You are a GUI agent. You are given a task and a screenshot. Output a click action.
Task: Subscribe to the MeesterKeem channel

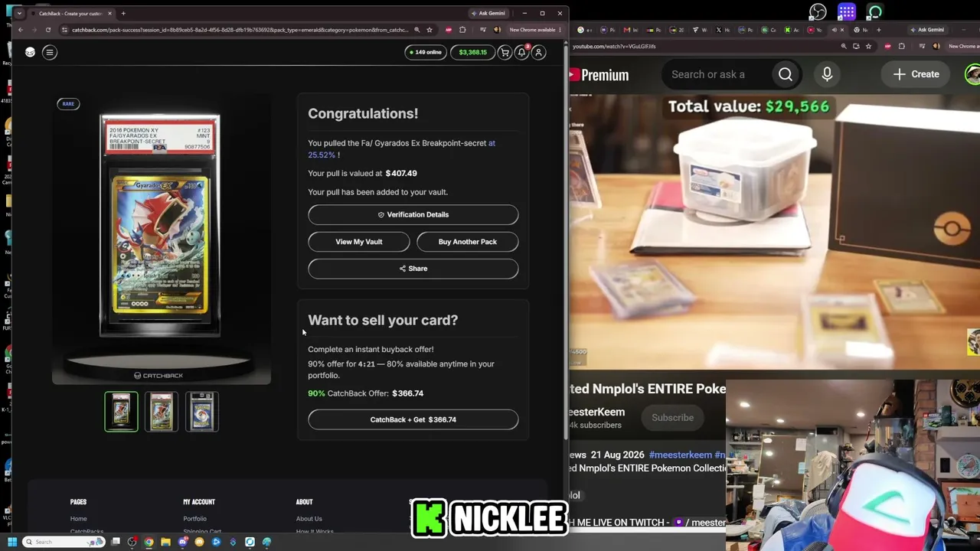coord(672,418)
